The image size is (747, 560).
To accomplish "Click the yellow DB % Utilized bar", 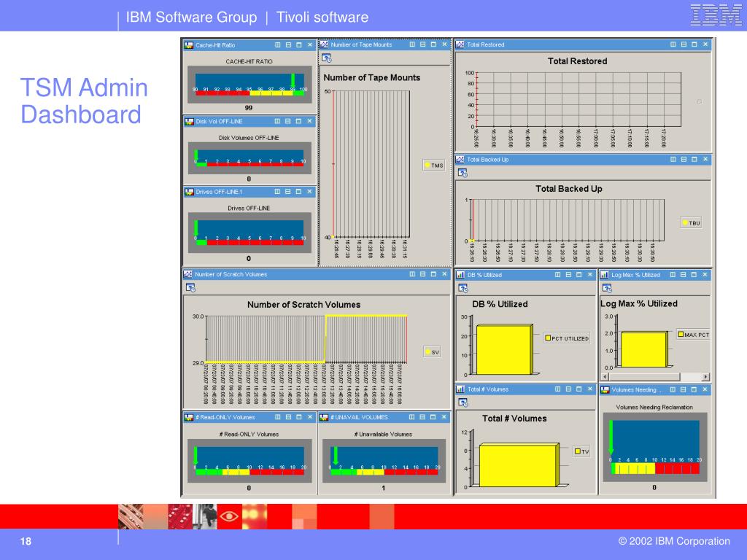I will tap(505, 349).
